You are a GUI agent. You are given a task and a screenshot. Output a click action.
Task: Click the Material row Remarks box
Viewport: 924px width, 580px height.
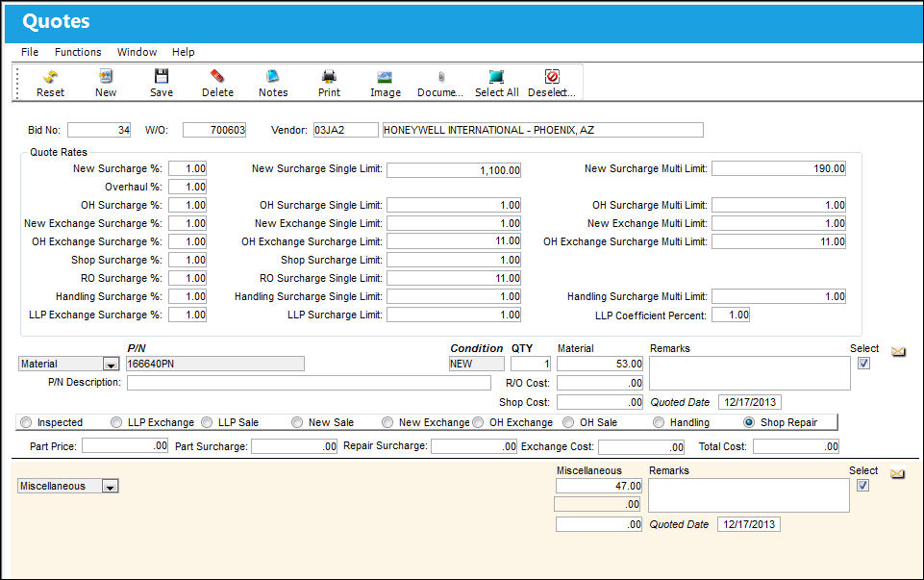click(750, 373)
